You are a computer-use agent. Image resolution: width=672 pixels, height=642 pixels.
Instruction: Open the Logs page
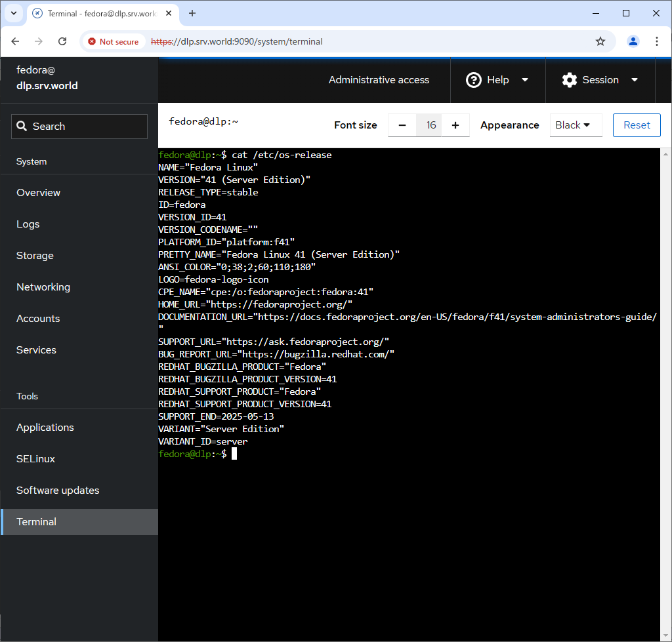coord(79,224)
